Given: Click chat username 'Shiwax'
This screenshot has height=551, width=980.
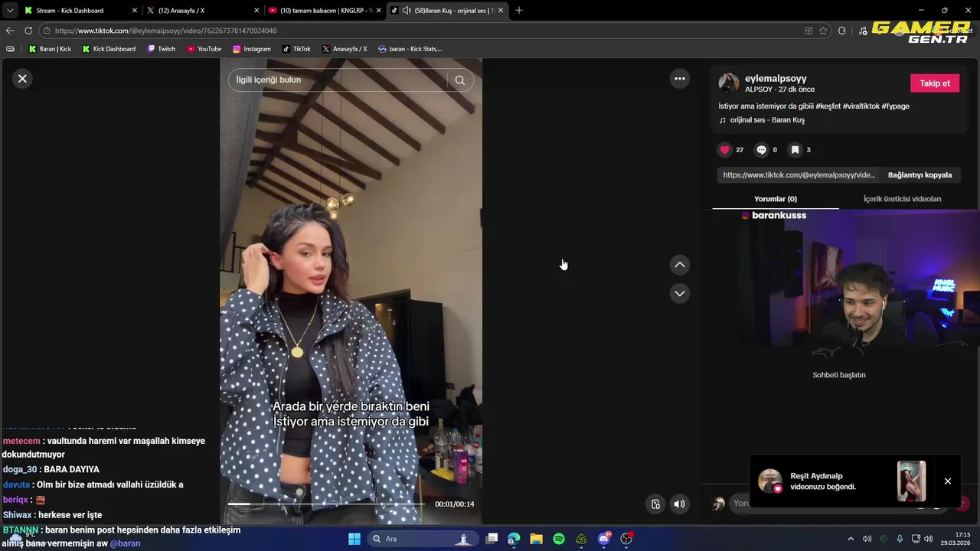Looking at the screenshot, I should coord(17,515).
